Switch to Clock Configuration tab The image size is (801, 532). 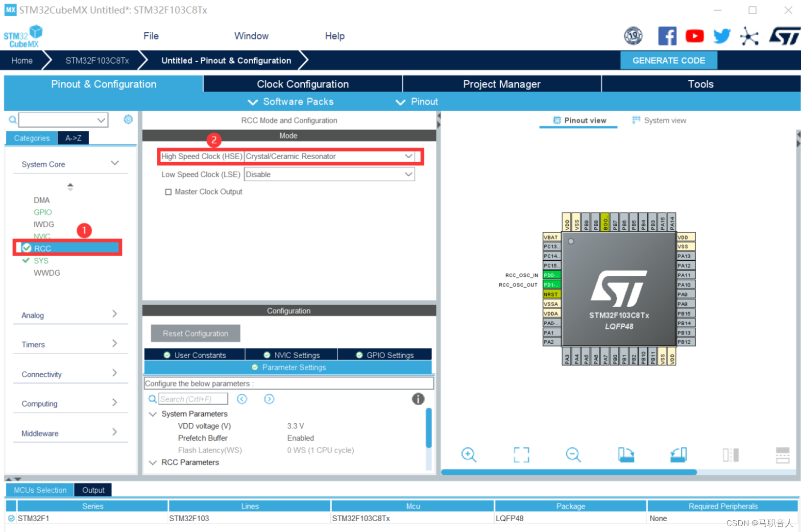point(303,84)
